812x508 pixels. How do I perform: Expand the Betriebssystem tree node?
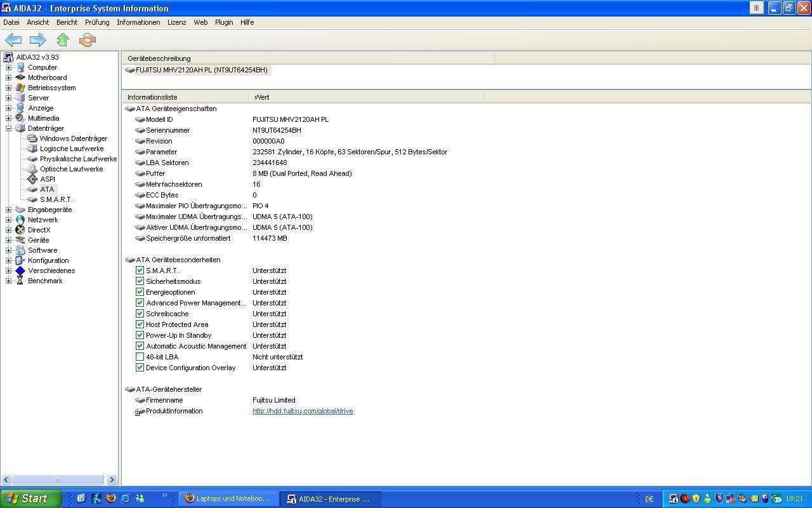tap(8, 88)
